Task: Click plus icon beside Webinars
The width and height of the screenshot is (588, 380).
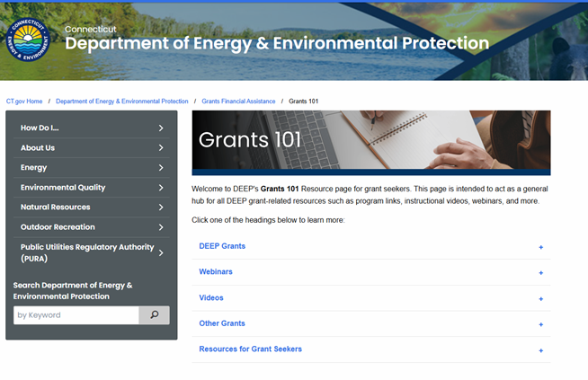Action: tap(540, 272)
